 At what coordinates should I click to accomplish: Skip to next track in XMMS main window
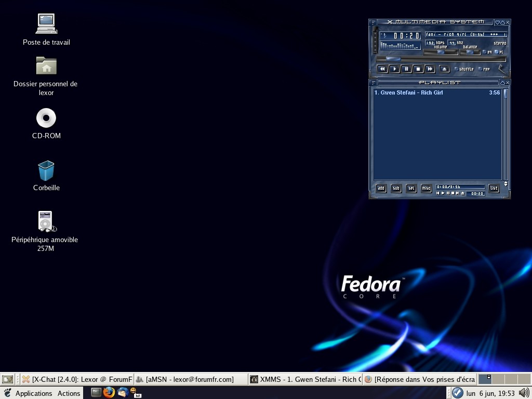click(x=430, y=69)
